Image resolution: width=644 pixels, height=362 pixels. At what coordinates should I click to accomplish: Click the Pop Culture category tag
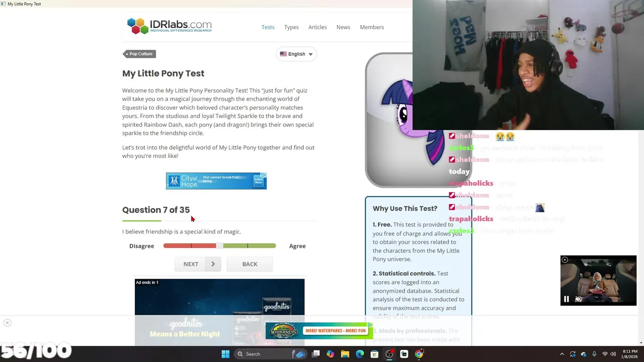coord(139,54)
